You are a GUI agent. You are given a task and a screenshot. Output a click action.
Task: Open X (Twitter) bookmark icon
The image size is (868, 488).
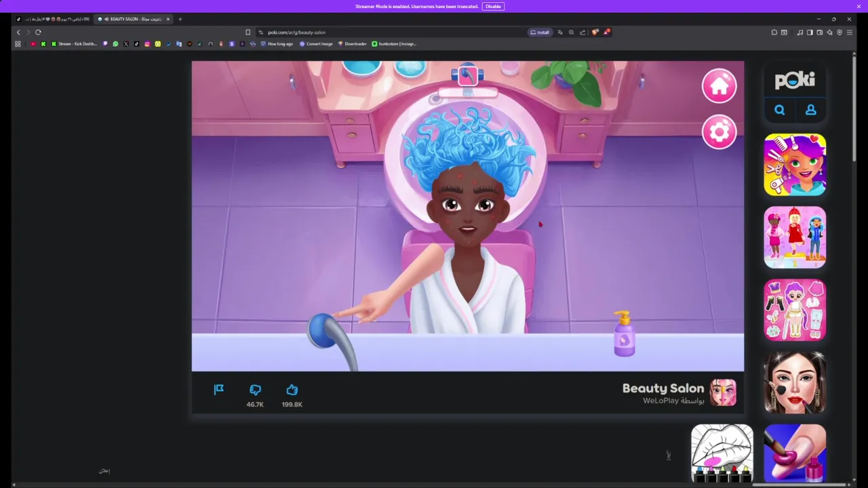click(126, 43)
